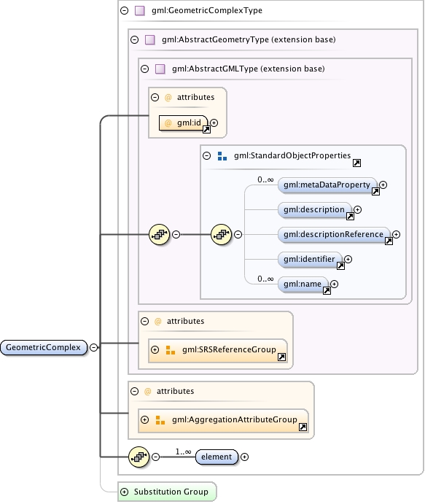Collapse the gml:GeometricComplexType box
Image resolution: width=425 pixels, height=504 pixels.
pyautogui.click(x=125, y=11)
